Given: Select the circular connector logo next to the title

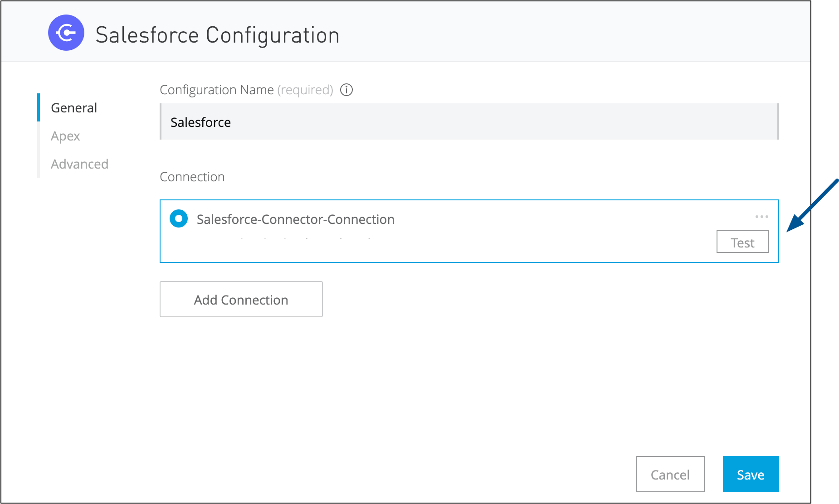Looking at the screenshot, I should coord(66,32).
